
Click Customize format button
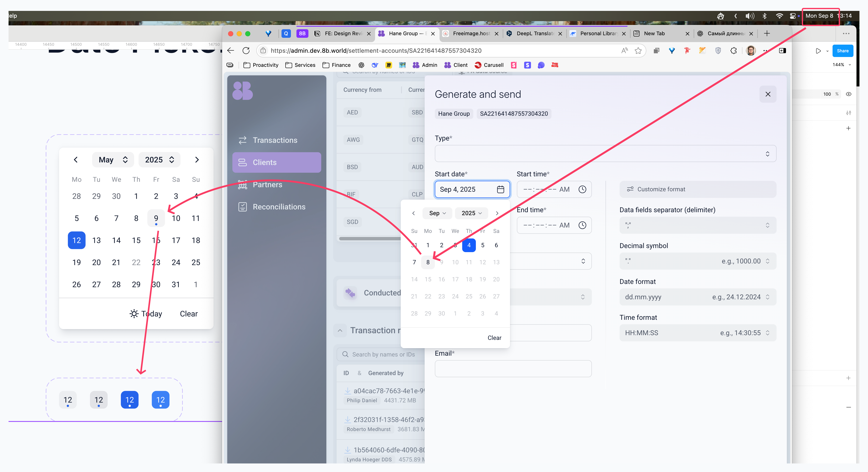pos(698,189)
